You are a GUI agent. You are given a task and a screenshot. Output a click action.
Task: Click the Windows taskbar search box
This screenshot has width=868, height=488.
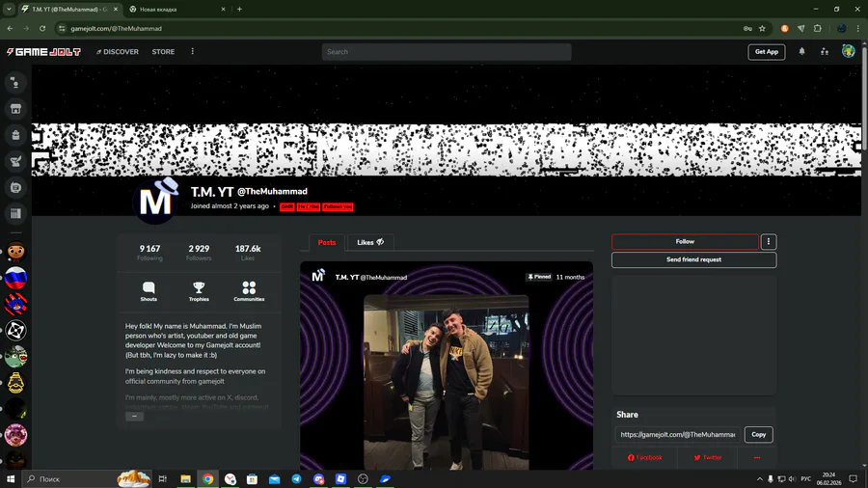coord(88,478)
